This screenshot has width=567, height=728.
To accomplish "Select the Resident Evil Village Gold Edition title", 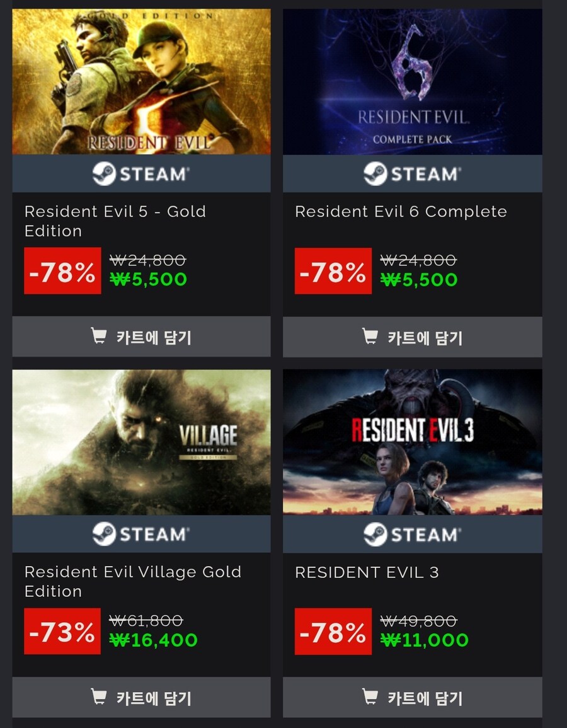I will (133, 581).
